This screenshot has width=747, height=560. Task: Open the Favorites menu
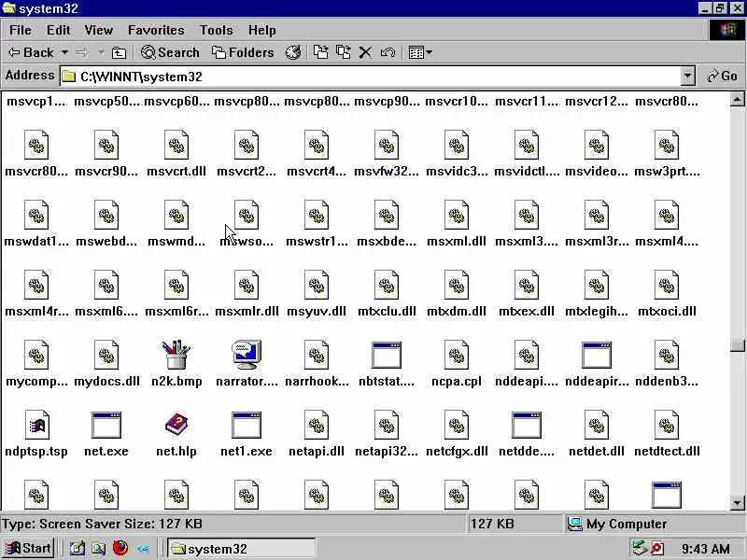tap(156, 30)
